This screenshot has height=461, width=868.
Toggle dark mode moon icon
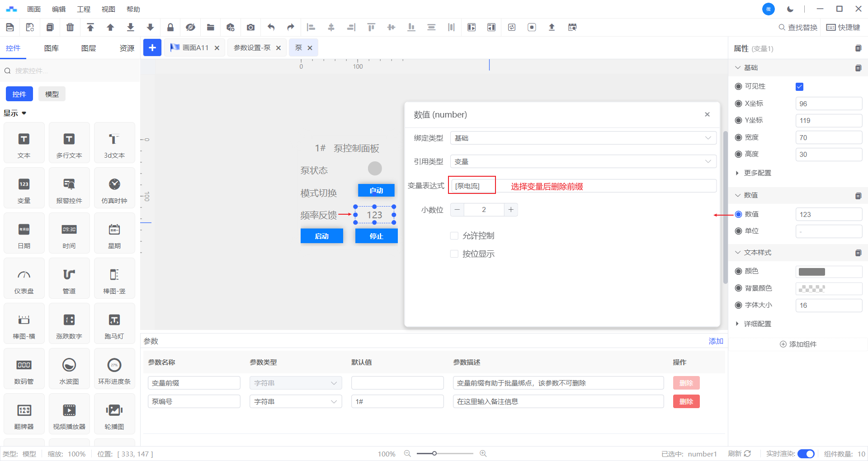(x=790, y=9)
